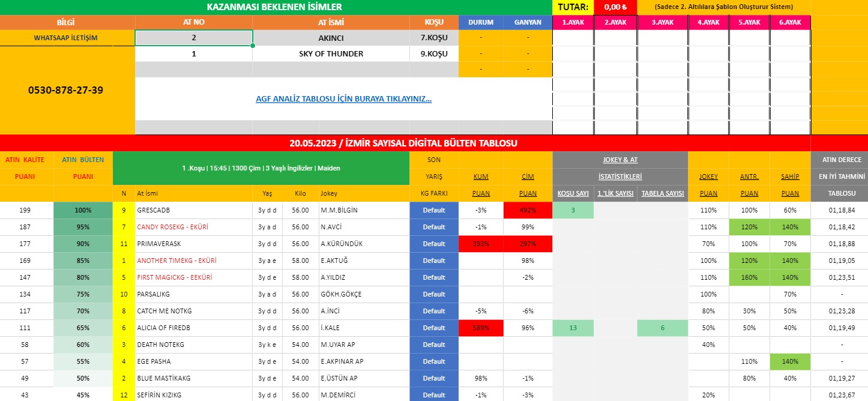Select the 1. Koşu race info header

(261, 168)
